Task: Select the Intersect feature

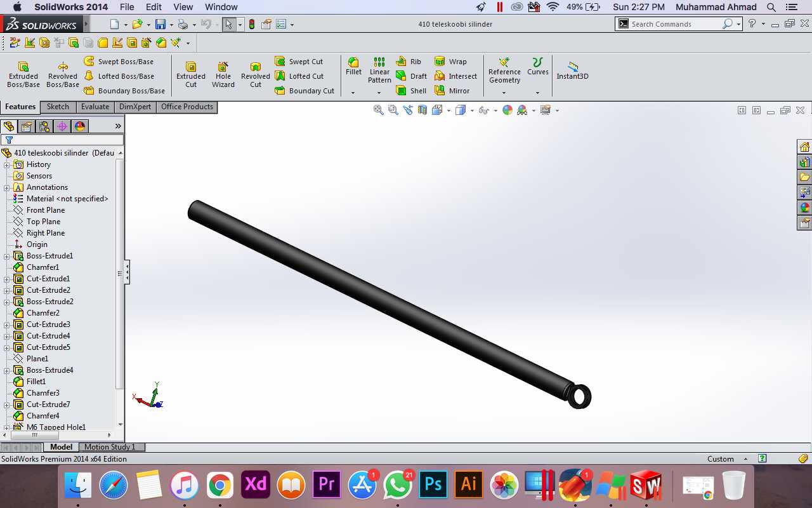Action: [x=455, y=76]
